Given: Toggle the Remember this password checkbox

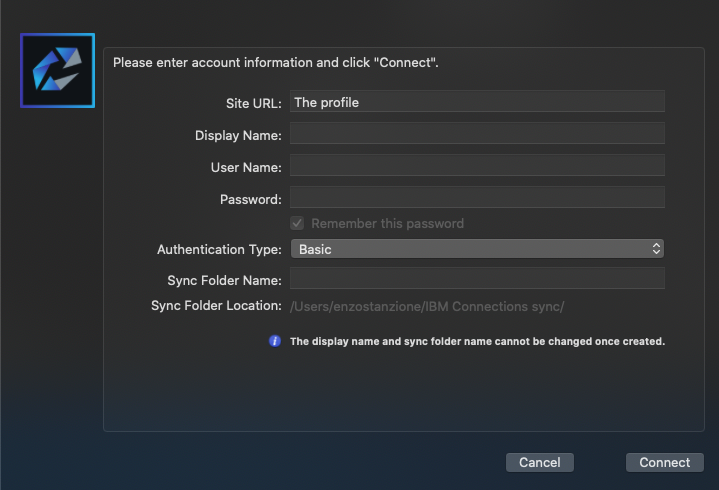Looking at the screenshot, I should click(297, 223).
